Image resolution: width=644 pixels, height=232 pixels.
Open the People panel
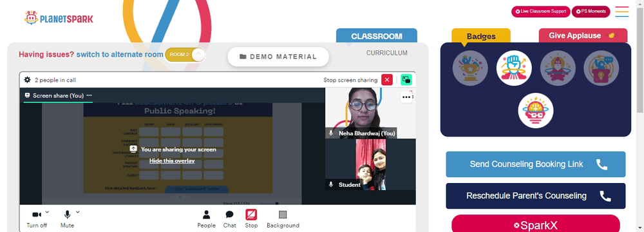point(206,219)
